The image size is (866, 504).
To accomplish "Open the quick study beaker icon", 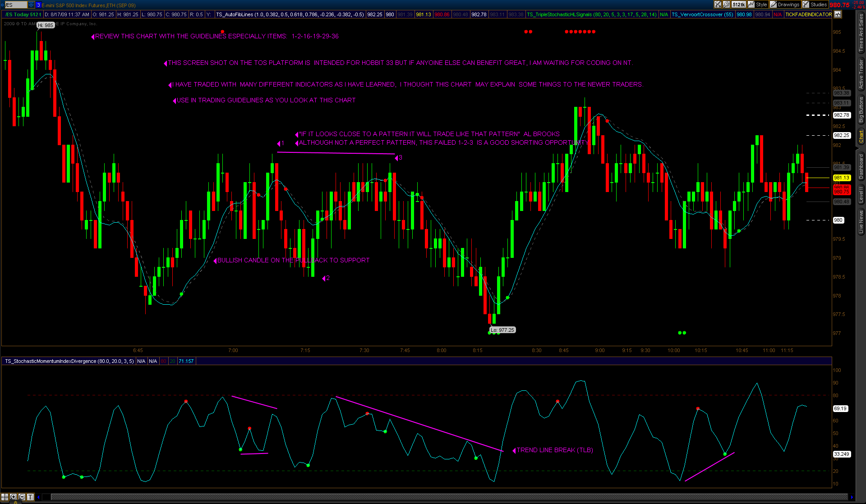I will click(x=718, y=5).
